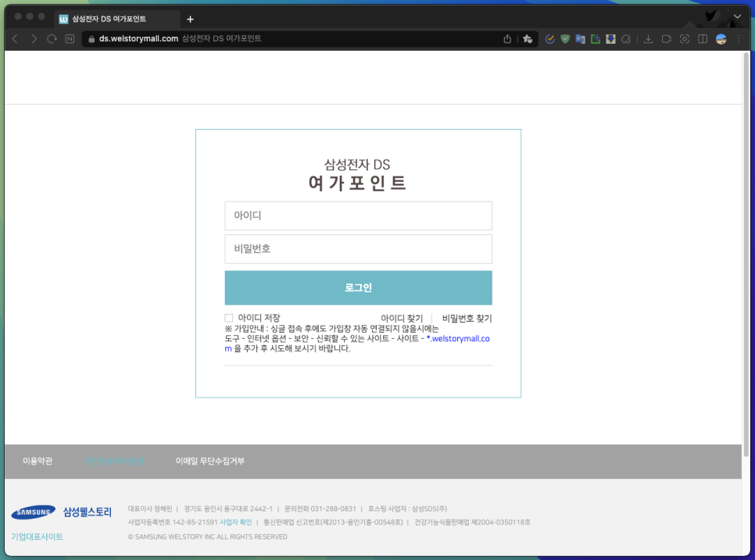This screenshot has height=560, width=755.
Task: Open the share icon in address bar
Action: (x=507, y=39)
